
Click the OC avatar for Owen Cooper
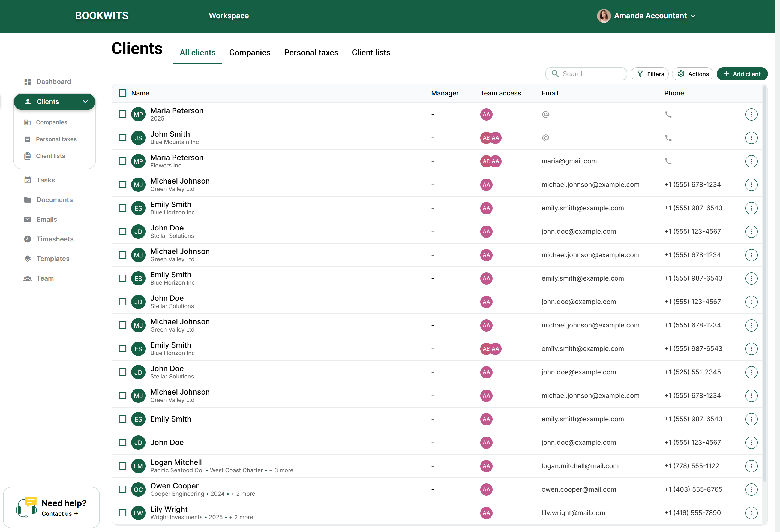pyautogui.click(x=138, y=489)
